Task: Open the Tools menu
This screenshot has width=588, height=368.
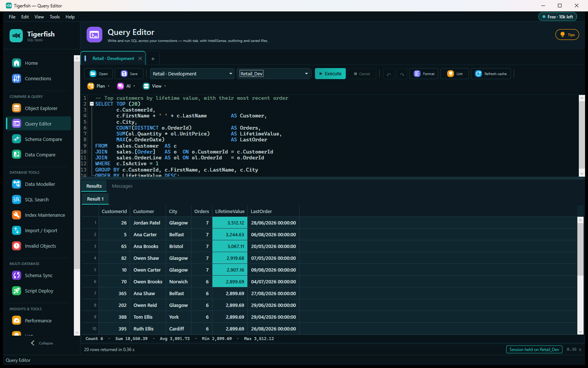Action: pos(55,17)
